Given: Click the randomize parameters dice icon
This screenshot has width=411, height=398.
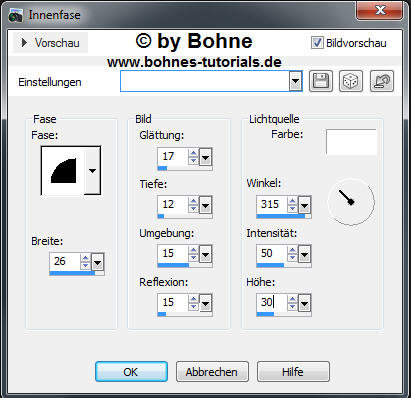Looking at the screenshot, I should pos(351,81).
